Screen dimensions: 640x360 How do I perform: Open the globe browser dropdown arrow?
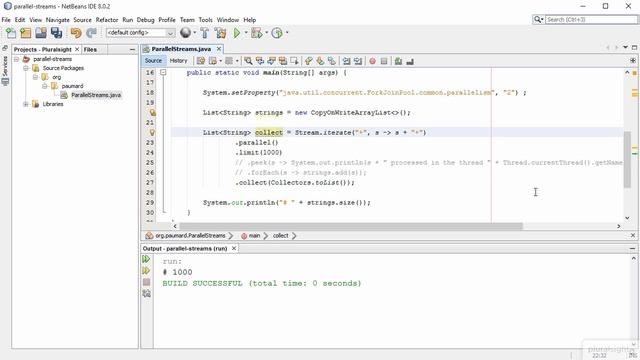[194, 33]
